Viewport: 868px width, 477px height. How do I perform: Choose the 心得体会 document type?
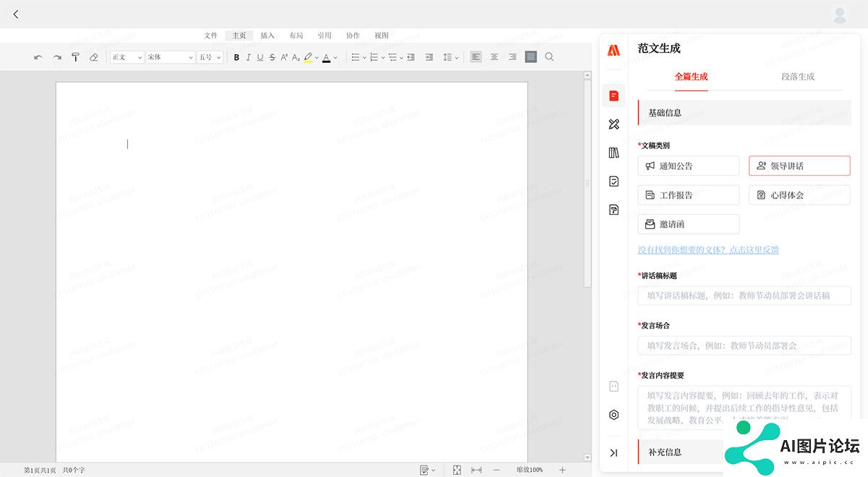pyautogui.click(x=799, y=195)
